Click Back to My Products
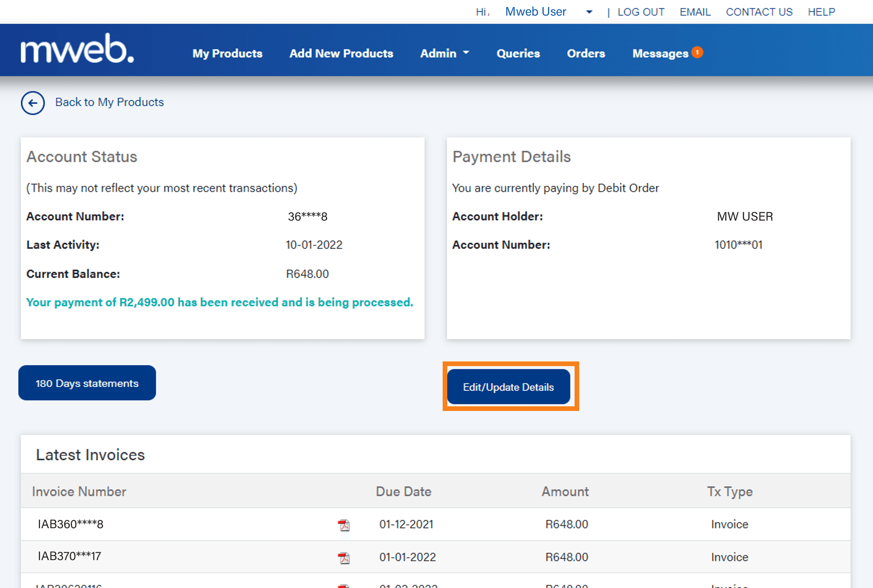The height and width of the screenshot is (588, 873). [x=109, y=102]
